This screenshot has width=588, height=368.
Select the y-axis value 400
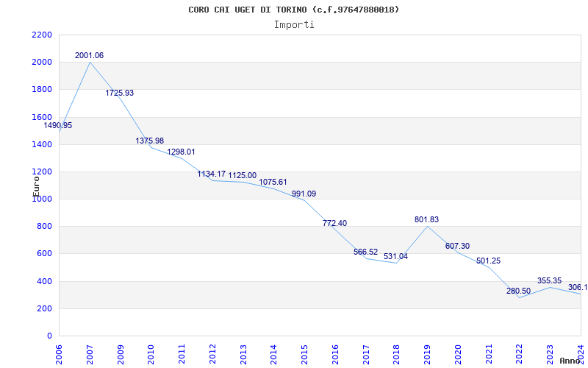coord(44,281)
